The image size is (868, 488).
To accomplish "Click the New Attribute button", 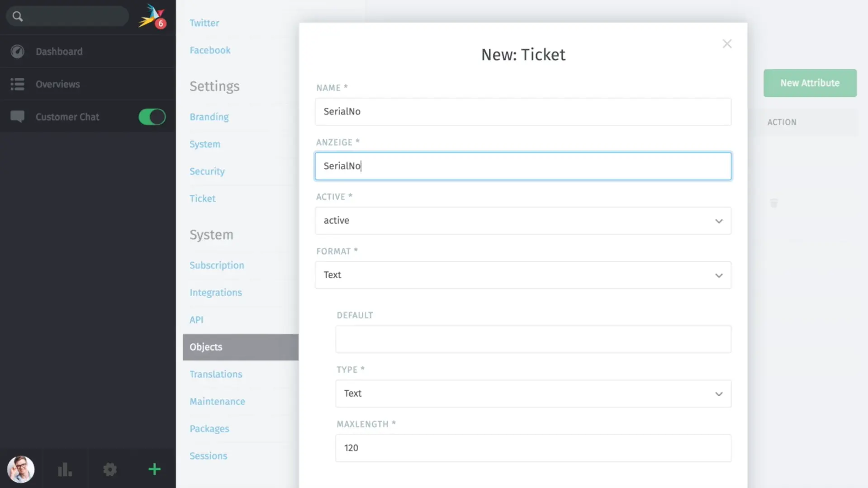I will click(809, 83).
